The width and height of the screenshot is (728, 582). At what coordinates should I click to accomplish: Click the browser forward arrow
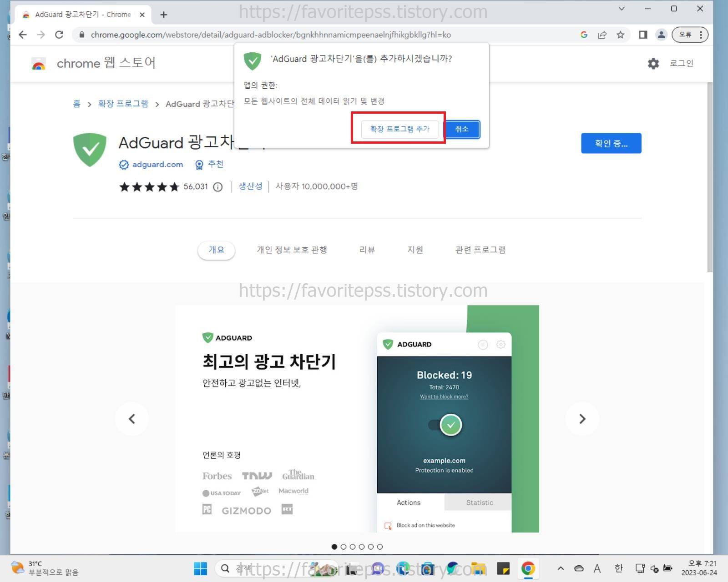pyautogui.click(x=41, y=35)
